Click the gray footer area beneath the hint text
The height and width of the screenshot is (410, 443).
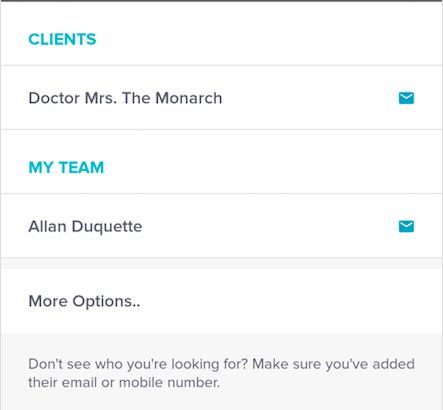tap(221, 401)
